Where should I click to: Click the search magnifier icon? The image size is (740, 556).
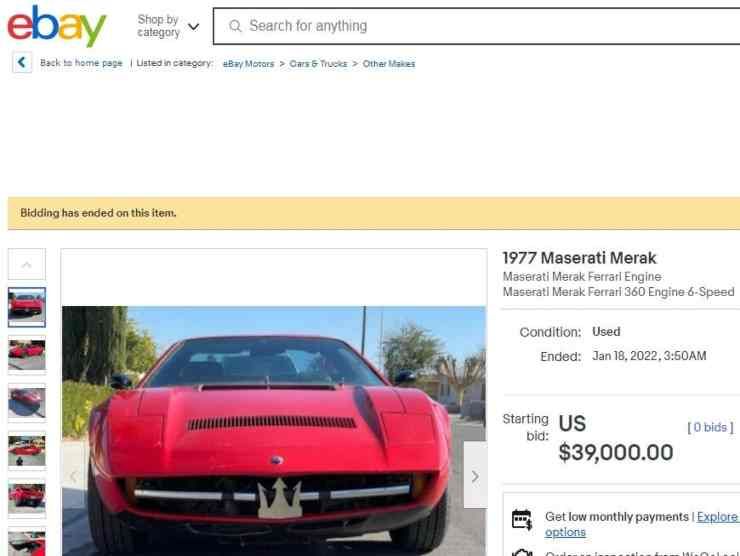[x=235, y=26]
